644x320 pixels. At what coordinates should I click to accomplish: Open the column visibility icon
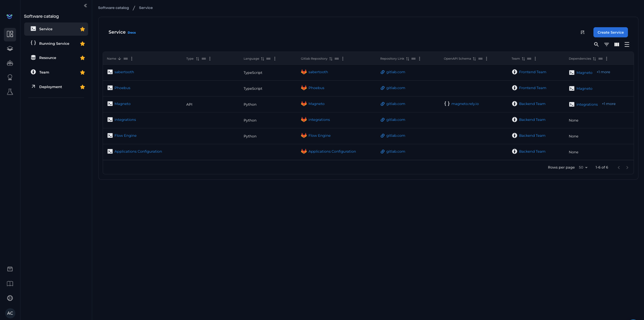[616, 44]
